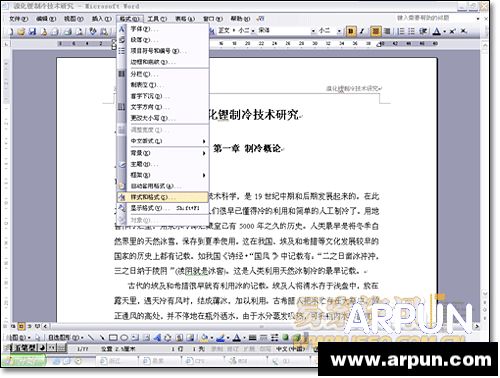Viewport: 500px width, 378px height.
Task: Click the Open folder toolbar icon
Action: (21, 32)
